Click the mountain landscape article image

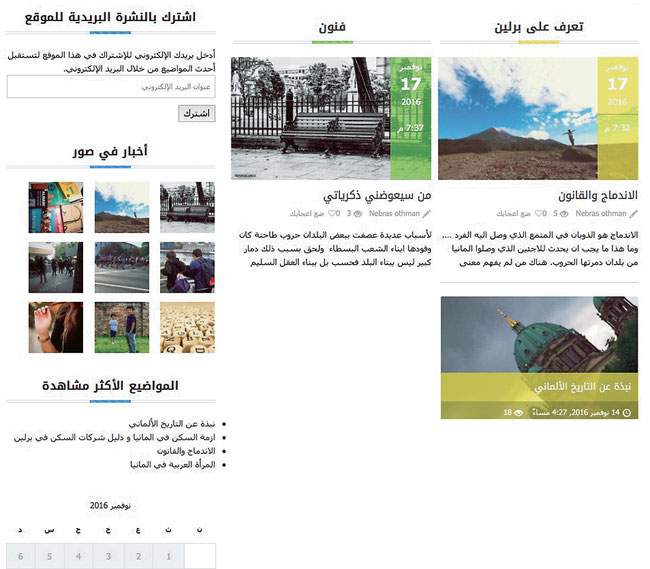tap(518, 119)
